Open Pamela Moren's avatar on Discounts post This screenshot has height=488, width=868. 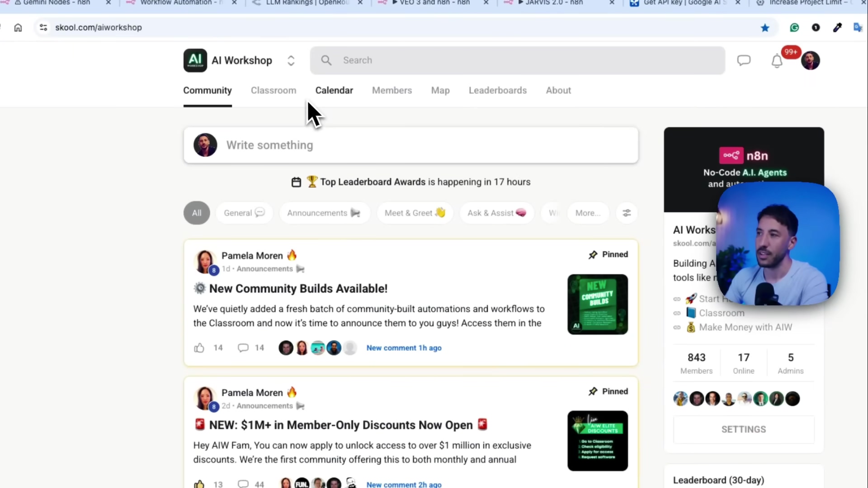pos(205,399)
